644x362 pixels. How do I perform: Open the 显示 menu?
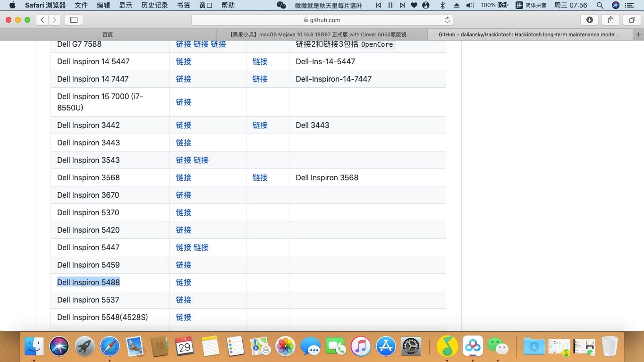[126, 5]
